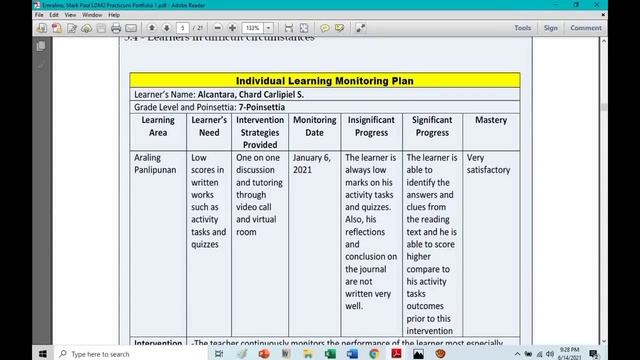
Task: Go to next page with down arrow
Action: click(x=167, y=28)
